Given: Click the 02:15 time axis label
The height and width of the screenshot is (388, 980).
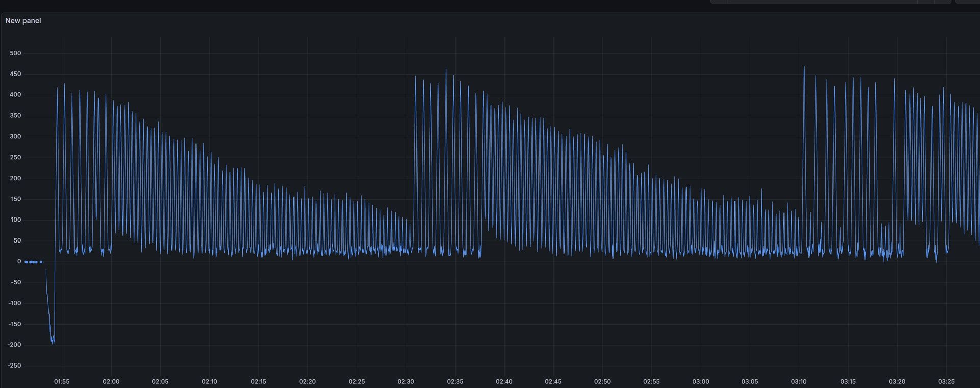Looking at the screenshot, I should [x=258, y=382].
